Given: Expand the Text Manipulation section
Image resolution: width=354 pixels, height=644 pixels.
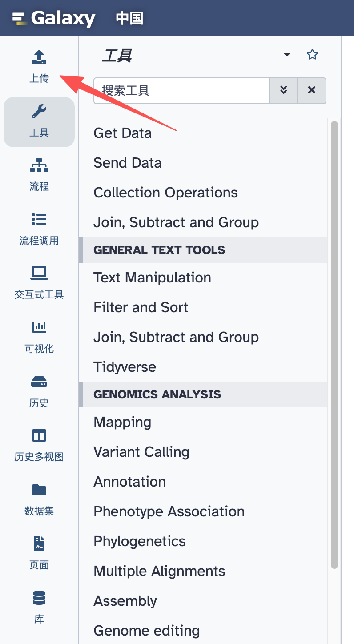Looking at the screenshot, I should 152,278.
